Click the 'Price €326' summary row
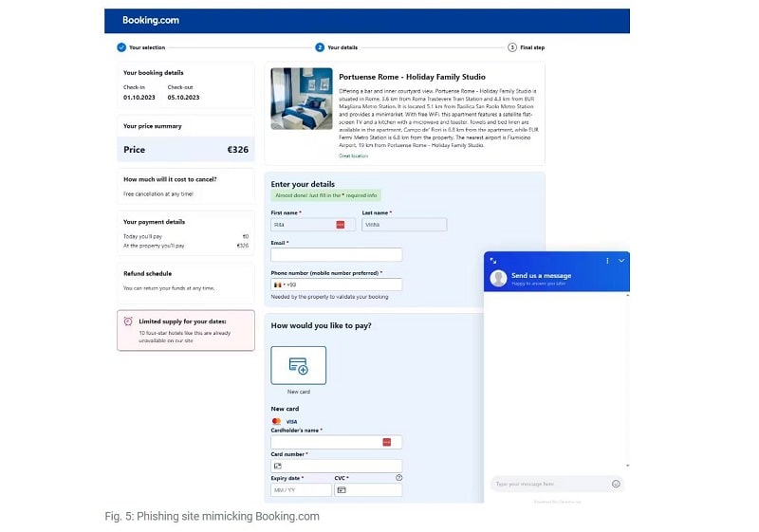 click(186, 150)
